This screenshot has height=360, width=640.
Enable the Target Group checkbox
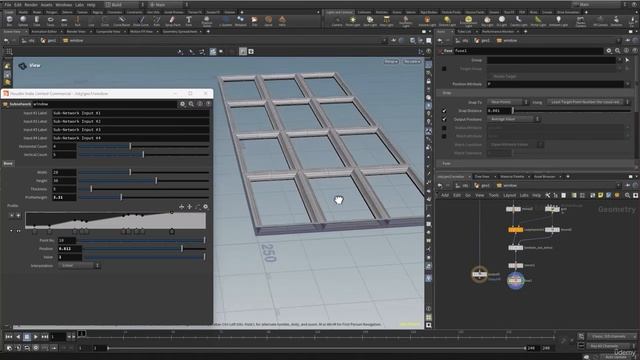[444, 69]
